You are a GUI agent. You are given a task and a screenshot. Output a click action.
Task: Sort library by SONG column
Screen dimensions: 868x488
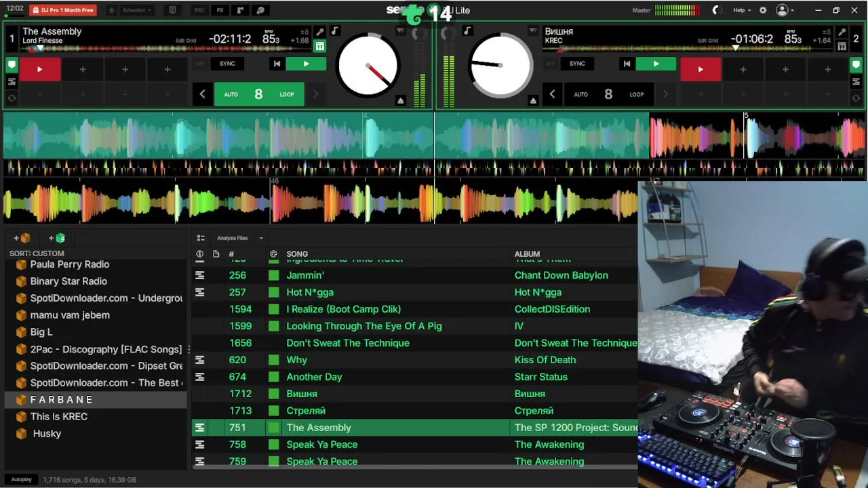tap(297, 254)
